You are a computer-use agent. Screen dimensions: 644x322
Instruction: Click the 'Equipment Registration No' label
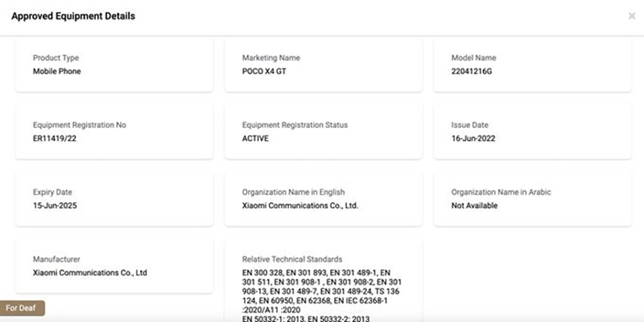[x=80, y=125]
